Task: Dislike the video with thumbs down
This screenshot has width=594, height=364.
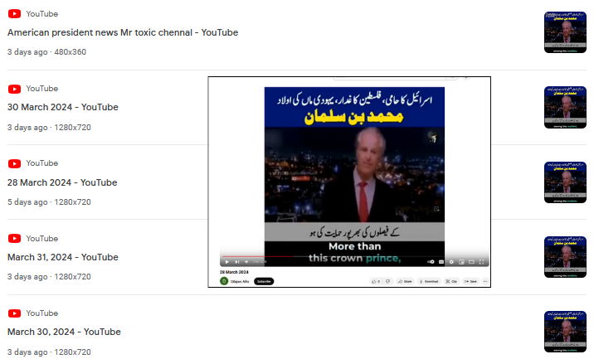Action: (388, 281)
